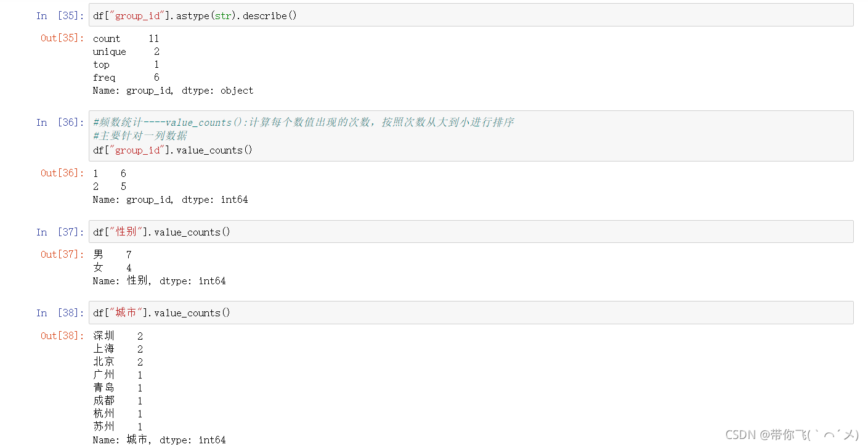Click code cell In [35] describe input
Screen dimensions: 868x447
(471, 15)
